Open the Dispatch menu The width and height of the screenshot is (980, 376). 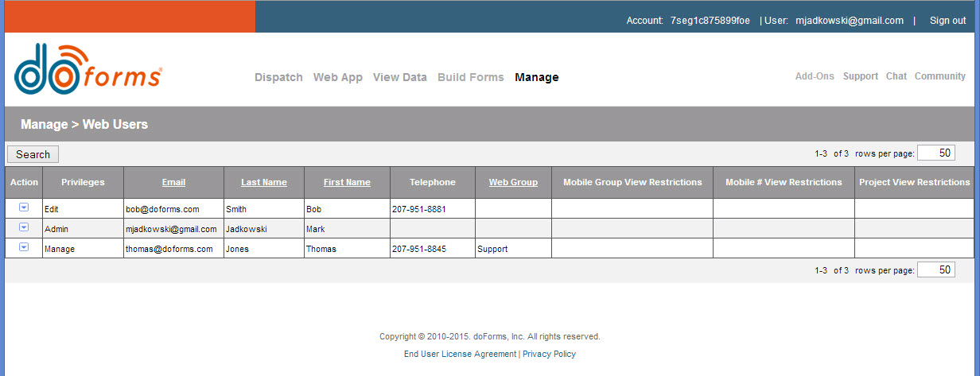278,77
